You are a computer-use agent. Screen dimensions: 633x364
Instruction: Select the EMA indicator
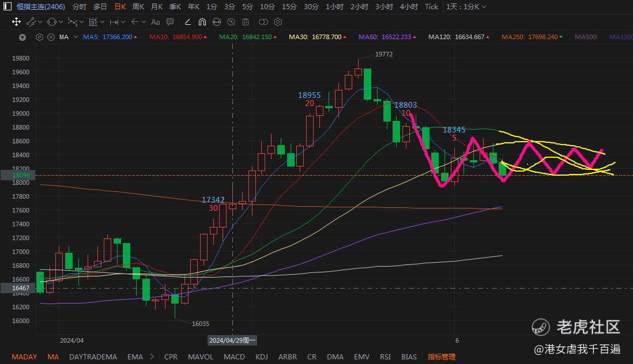click(135, 357)
